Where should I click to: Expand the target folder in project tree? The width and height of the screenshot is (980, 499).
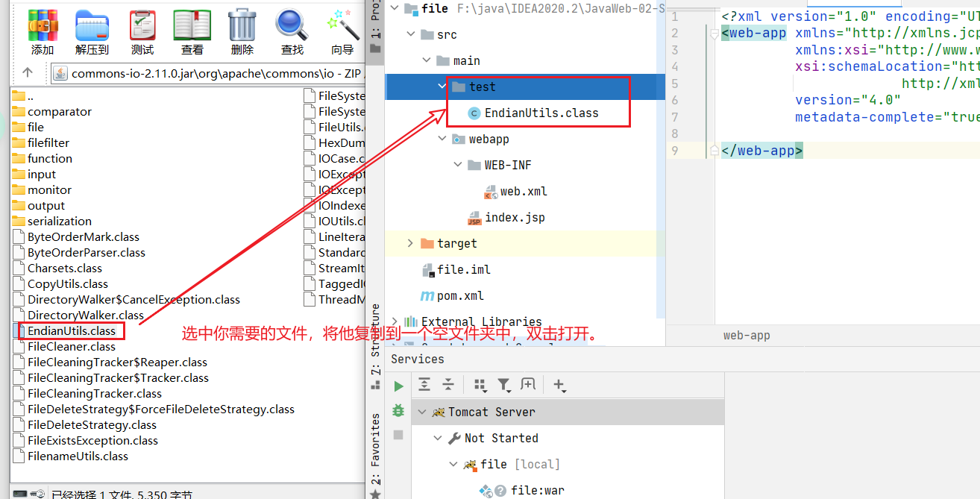[410, 244]
